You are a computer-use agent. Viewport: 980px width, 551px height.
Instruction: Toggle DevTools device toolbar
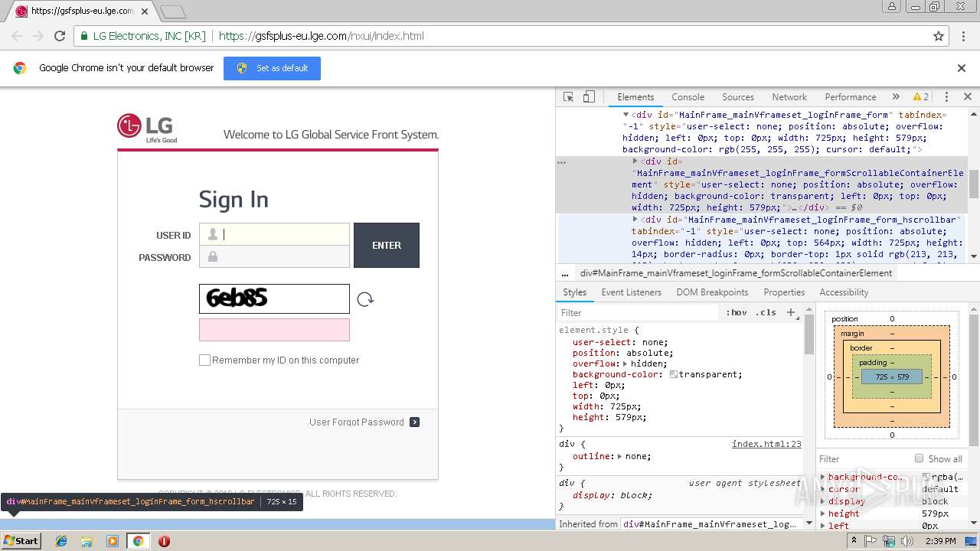[589, 97]
